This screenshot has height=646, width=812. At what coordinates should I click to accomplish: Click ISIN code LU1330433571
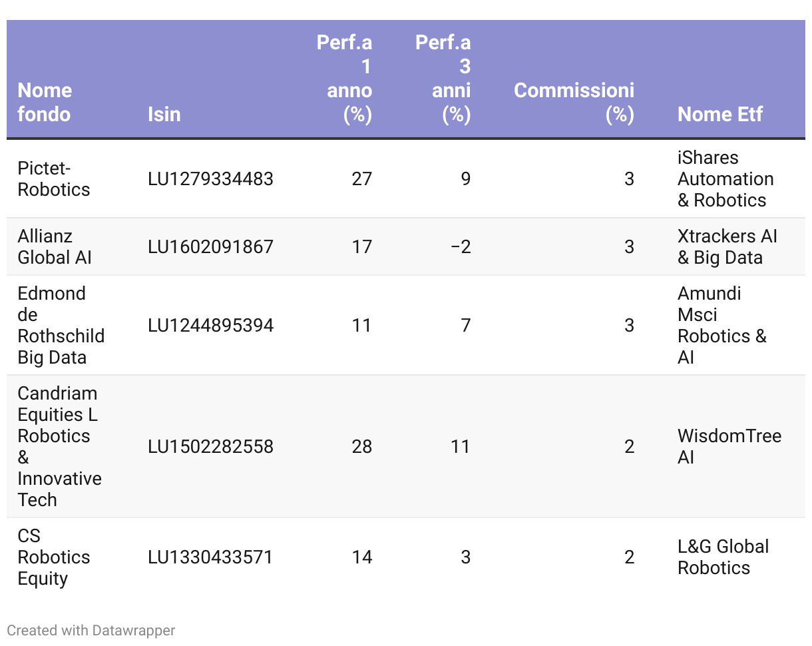[210, 557]
